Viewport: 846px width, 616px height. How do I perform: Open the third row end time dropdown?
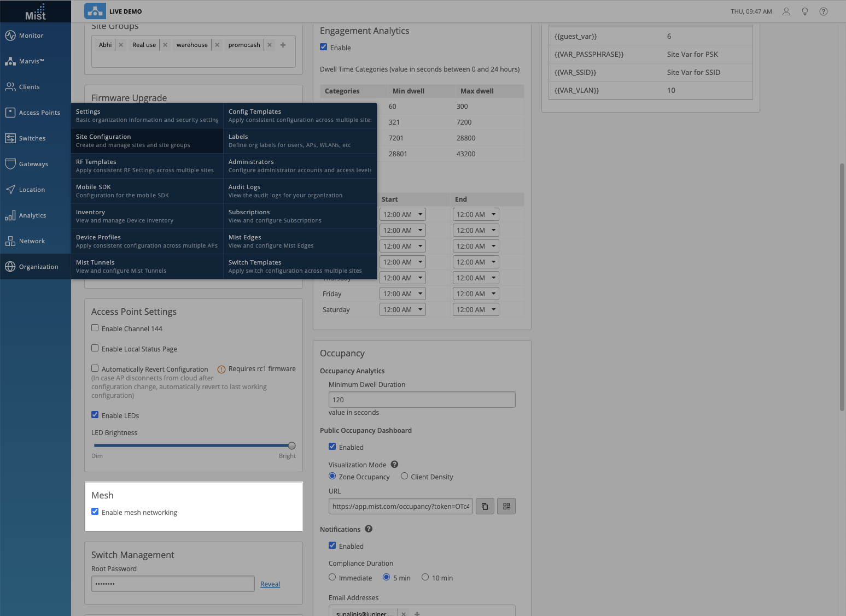476,247
